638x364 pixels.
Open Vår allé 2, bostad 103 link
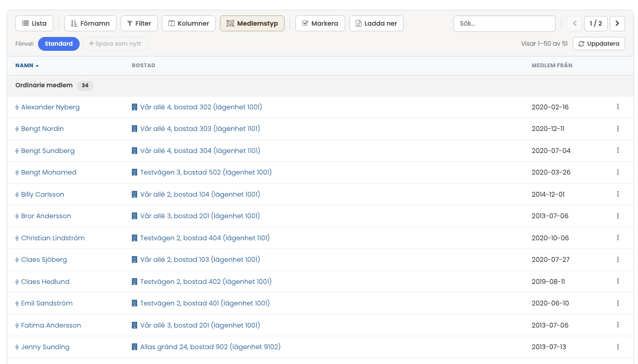[x=200, y=260]
